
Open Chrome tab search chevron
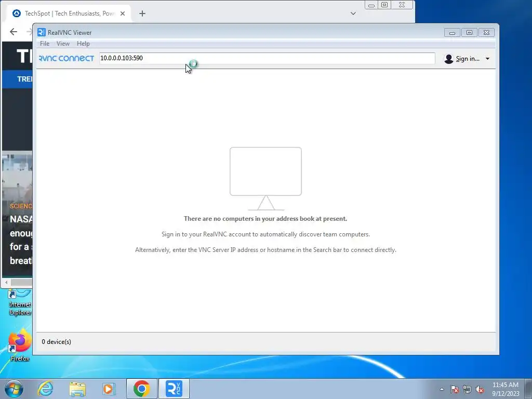[x=353, y=14]
